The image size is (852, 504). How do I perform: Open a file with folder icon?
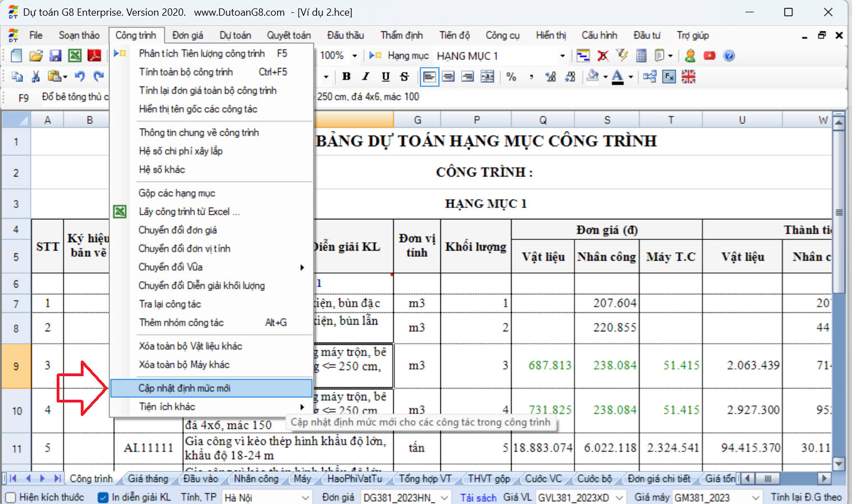click(36, 56)
